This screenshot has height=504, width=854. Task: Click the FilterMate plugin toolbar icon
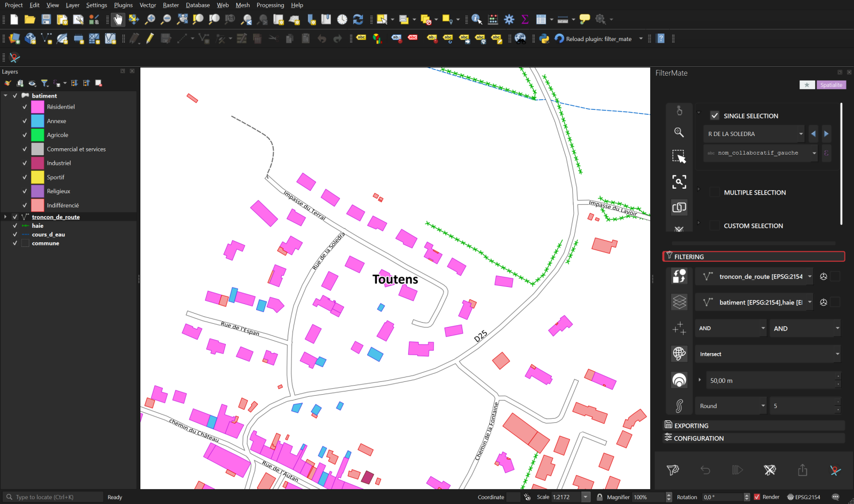coord(14,57)
